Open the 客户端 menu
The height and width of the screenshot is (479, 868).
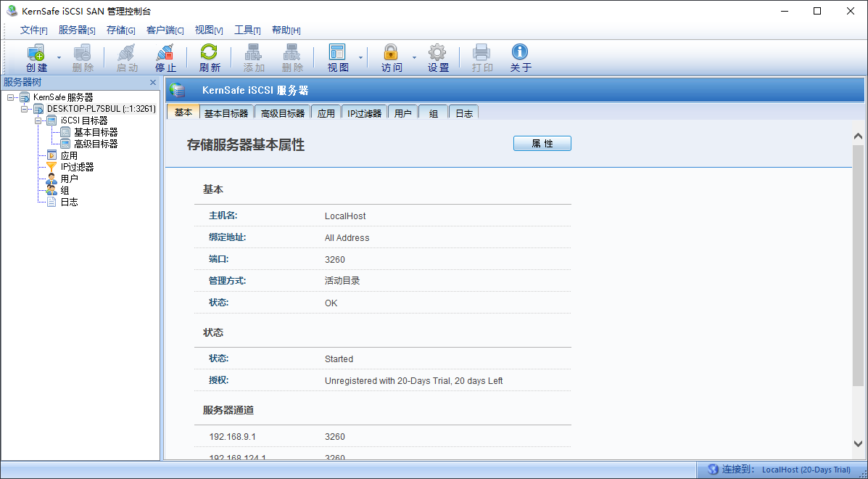click(x=165, y=30)
